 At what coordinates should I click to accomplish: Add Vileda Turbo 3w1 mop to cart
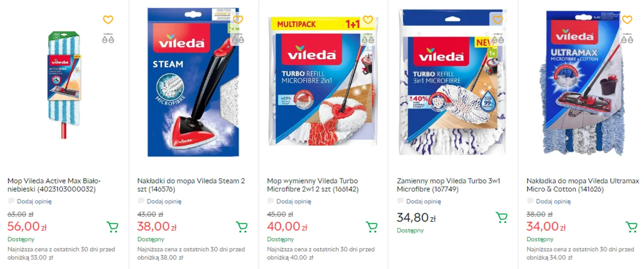[x=501, y=218]
